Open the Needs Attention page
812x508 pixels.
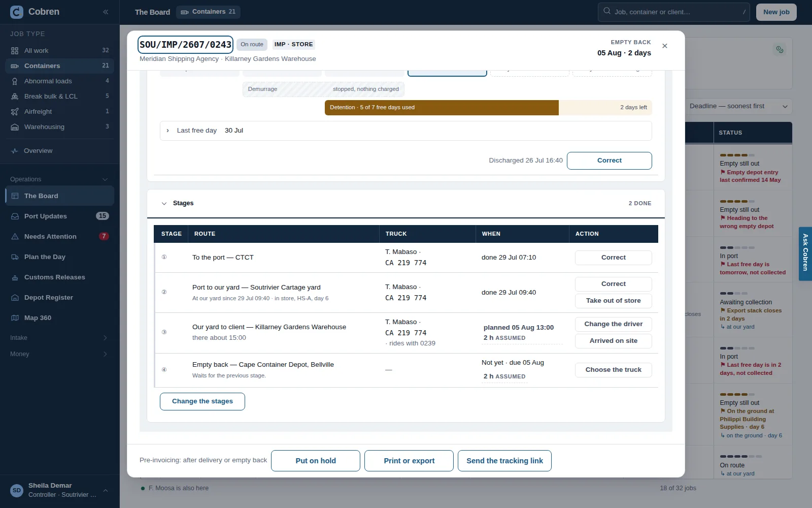(60, 237)
